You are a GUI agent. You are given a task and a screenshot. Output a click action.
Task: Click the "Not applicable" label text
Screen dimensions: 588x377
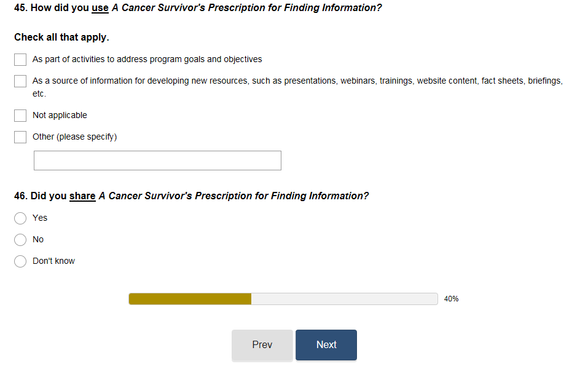click(60, 116)
